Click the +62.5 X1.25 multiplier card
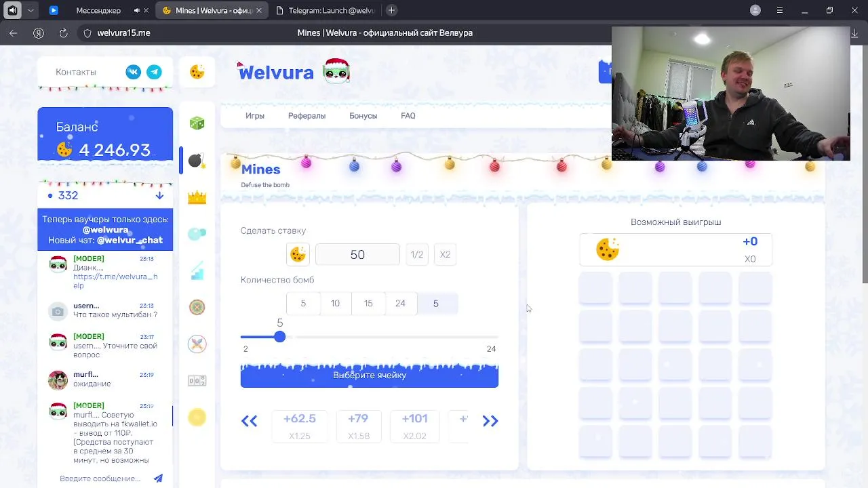868x488 pixels. point(300,426)
